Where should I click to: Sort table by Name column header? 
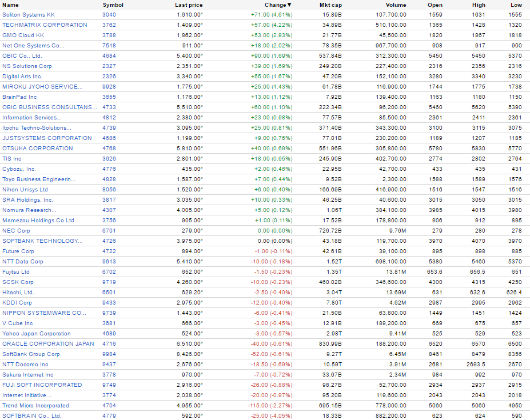(10, 5)
